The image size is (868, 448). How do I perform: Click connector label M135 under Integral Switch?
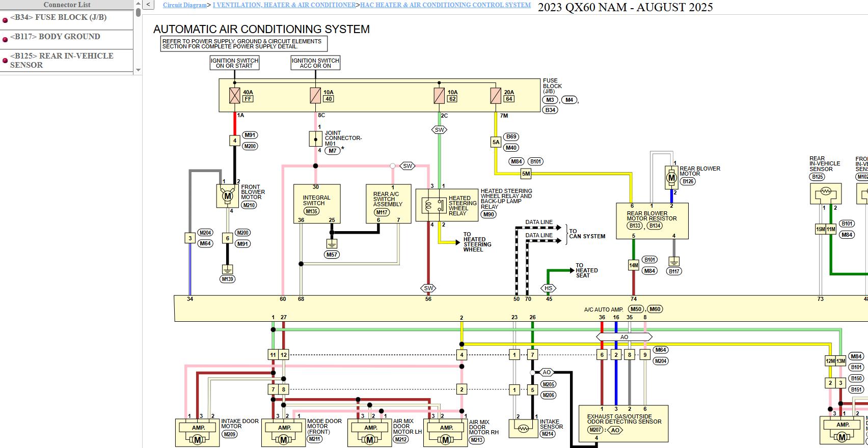[311, 211]
